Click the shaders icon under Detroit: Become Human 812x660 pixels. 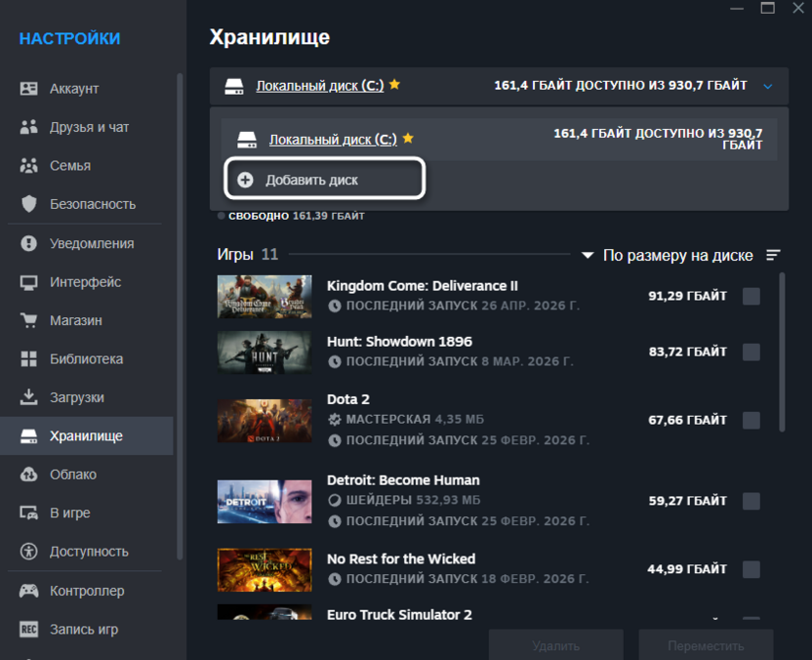335,501
